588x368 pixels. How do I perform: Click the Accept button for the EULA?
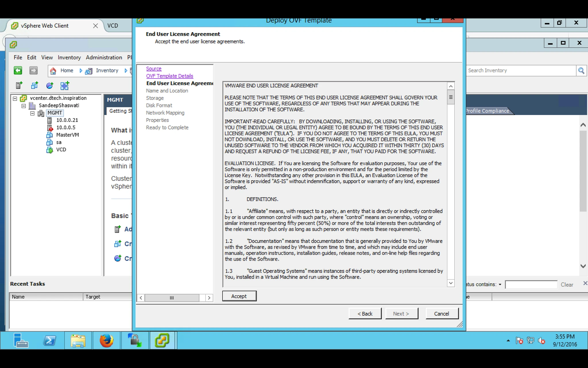(x=239, y=296)
